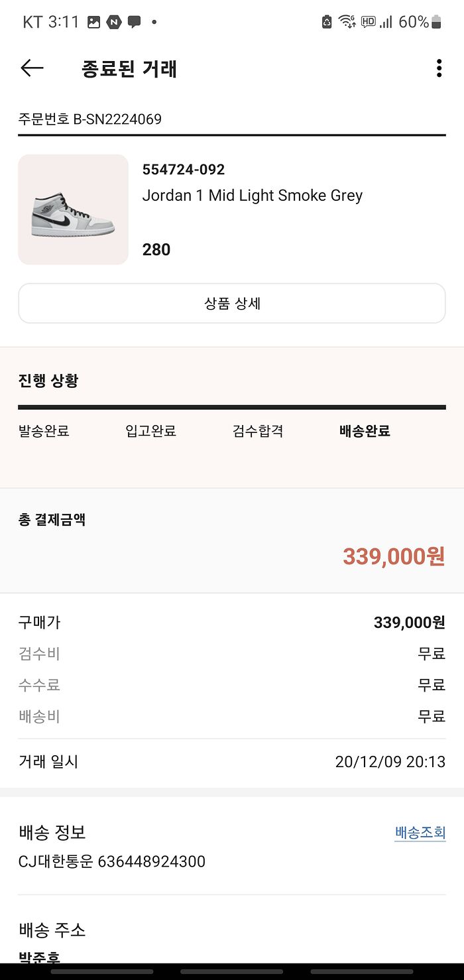
Task: Tap the gallery image notification icon
Action: pos(94,22)
